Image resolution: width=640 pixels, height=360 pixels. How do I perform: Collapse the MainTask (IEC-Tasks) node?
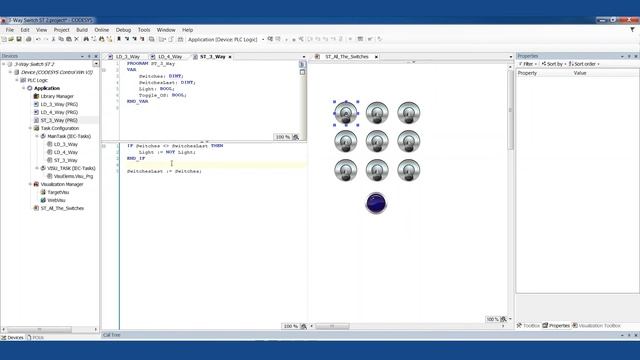coord(37,136)
